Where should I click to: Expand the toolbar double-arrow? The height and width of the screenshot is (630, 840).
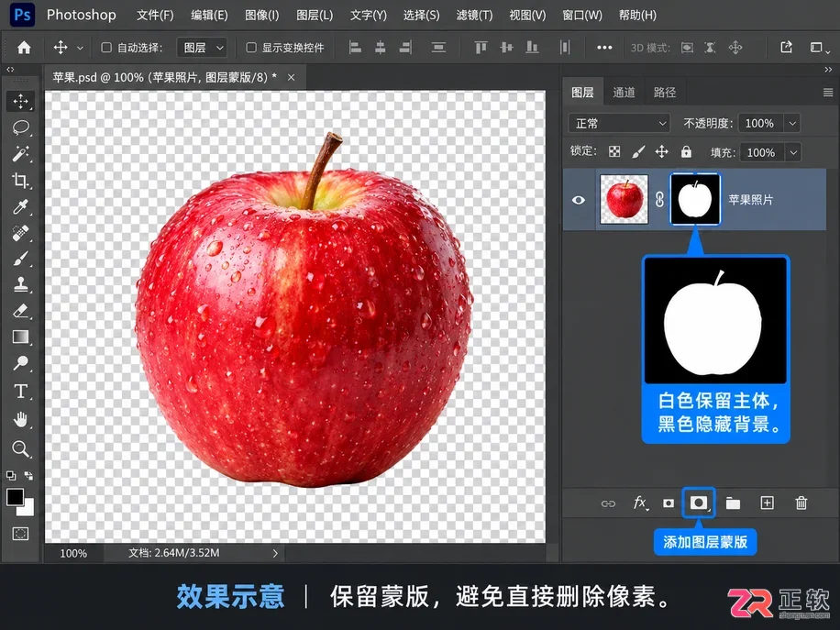click(x=10, y=69)
